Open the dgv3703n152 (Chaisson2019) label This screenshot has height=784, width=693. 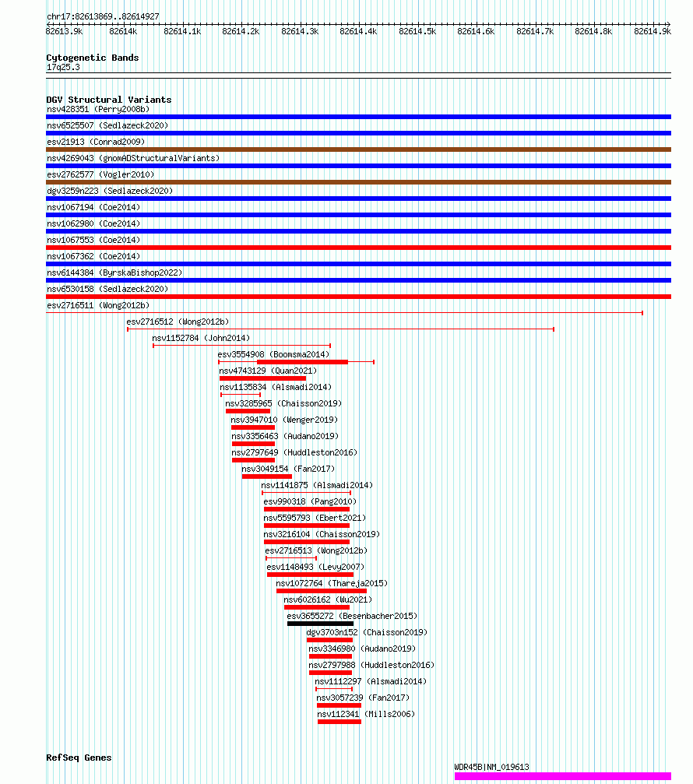[367, 632]
